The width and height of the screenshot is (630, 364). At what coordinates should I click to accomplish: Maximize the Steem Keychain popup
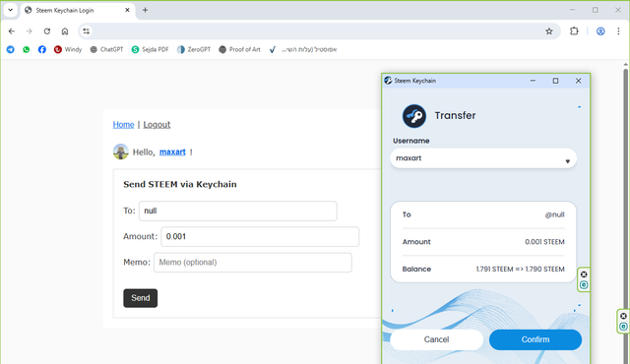click(555, 81)
